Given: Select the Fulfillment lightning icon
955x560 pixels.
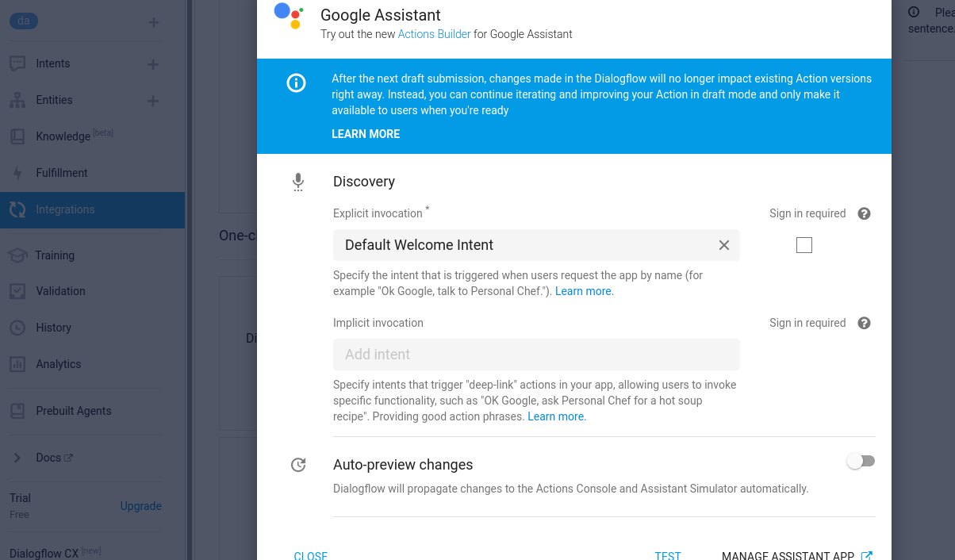Looking at the screenshot, I should tap(17, 173).
